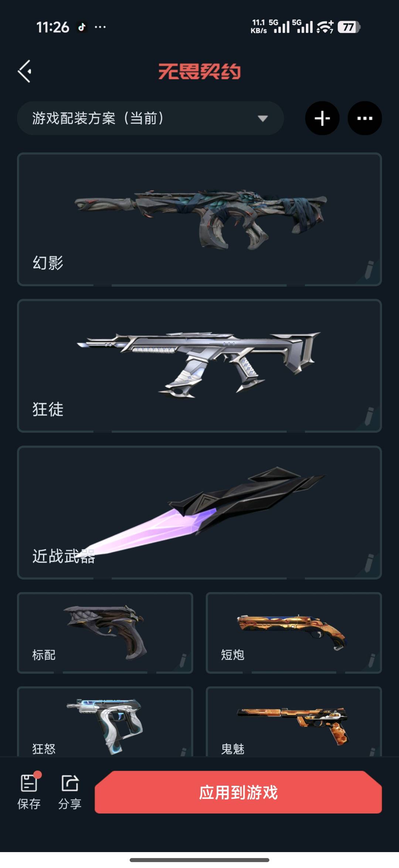399x868 pixels.
Task: Click the dropdown arrow next to 当前
Action: [263, 119]
